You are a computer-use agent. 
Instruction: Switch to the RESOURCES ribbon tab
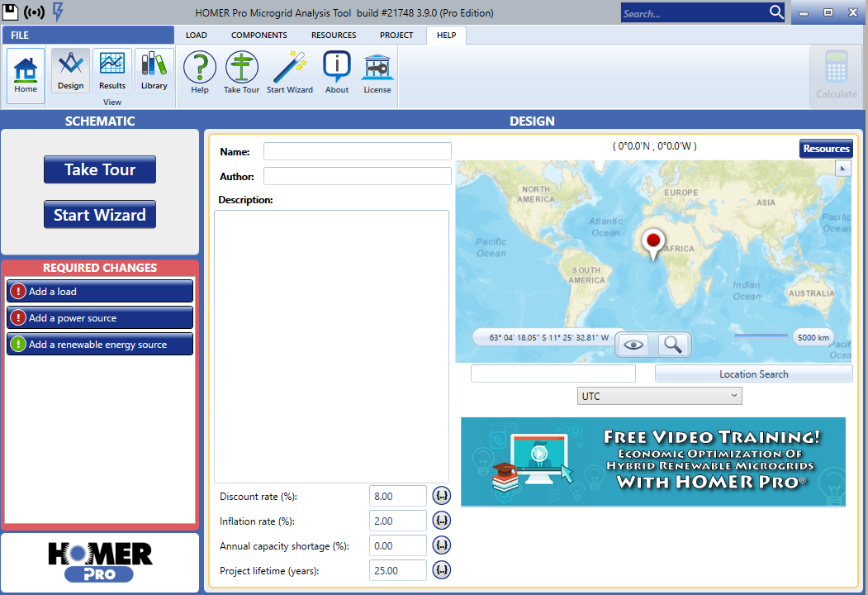334,35
